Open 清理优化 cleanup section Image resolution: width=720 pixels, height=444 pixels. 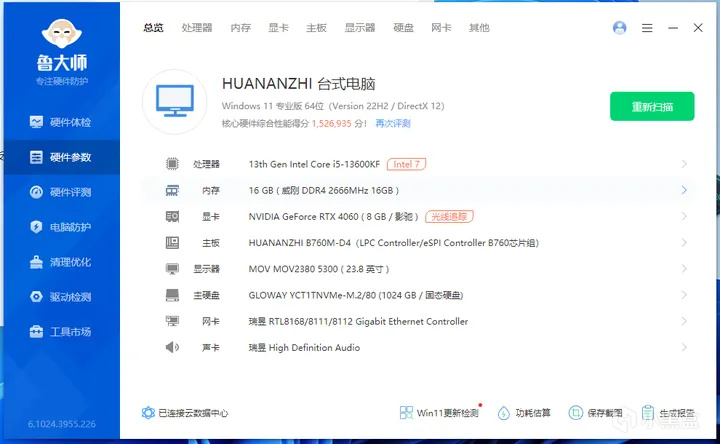[x=62, y=262]
